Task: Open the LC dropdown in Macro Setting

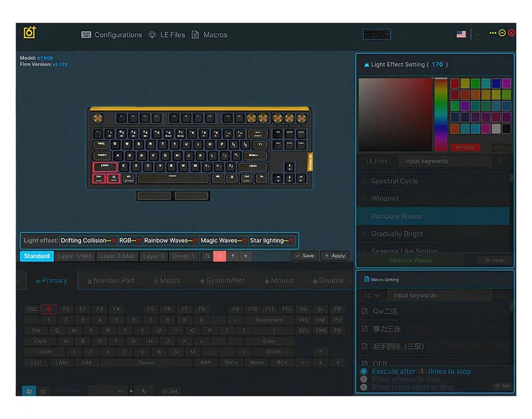Action: pyautogui.click(x=372, y=295)
